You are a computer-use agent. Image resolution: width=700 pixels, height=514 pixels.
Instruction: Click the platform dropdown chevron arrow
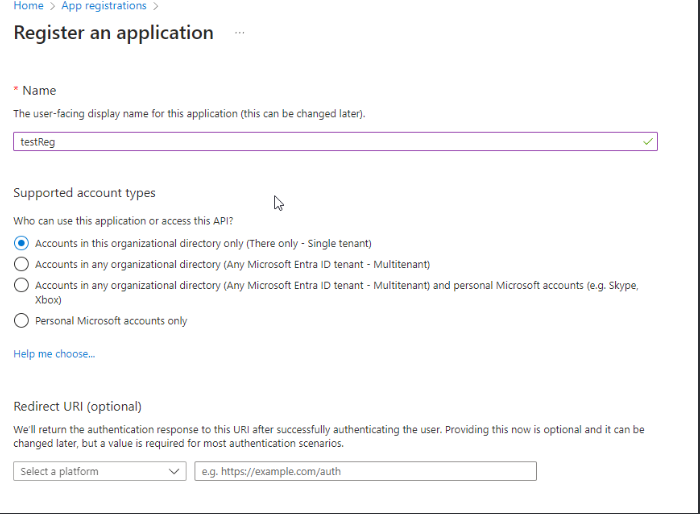174,471
